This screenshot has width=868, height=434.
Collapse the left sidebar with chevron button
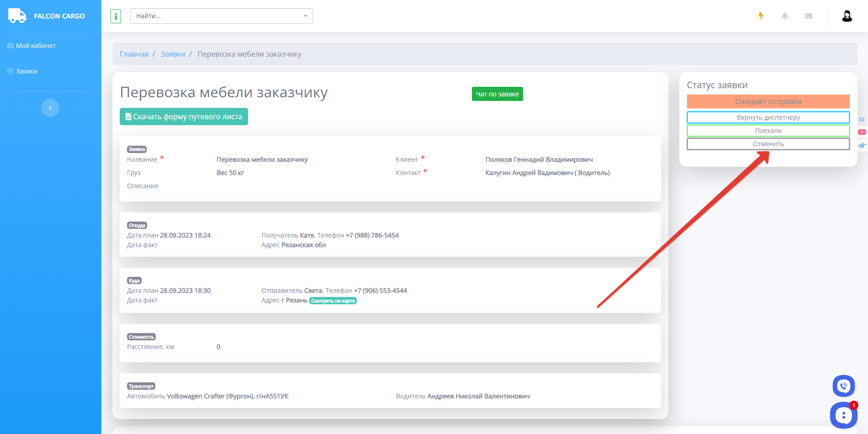point(50,108)
